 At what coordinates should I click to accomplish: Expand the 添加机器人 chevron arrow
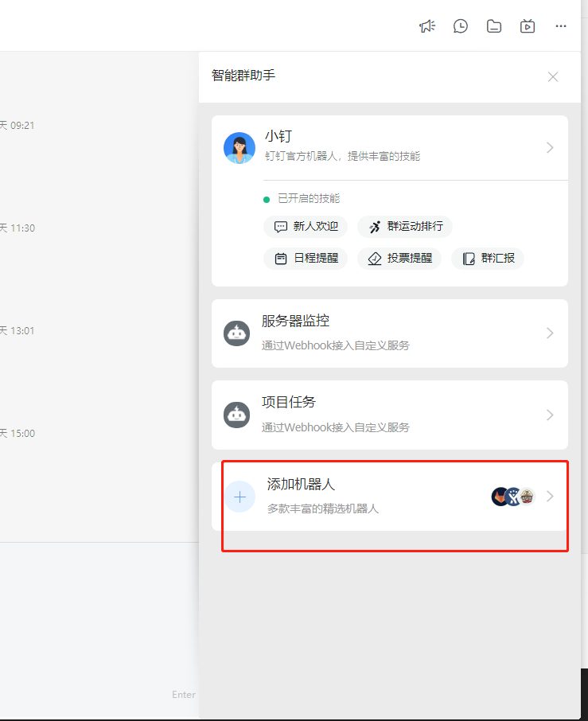[x=550, y=496]
